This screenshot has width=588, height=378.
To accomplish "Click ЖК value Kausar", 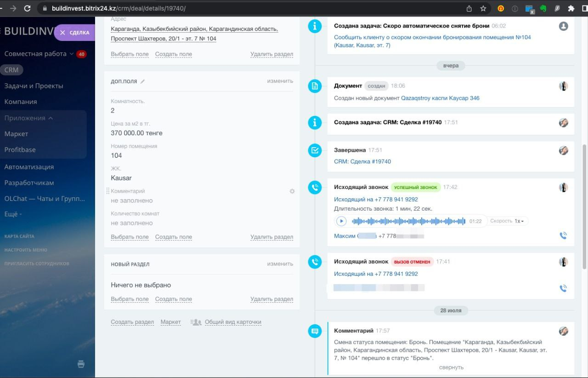I will click(121, 178).
